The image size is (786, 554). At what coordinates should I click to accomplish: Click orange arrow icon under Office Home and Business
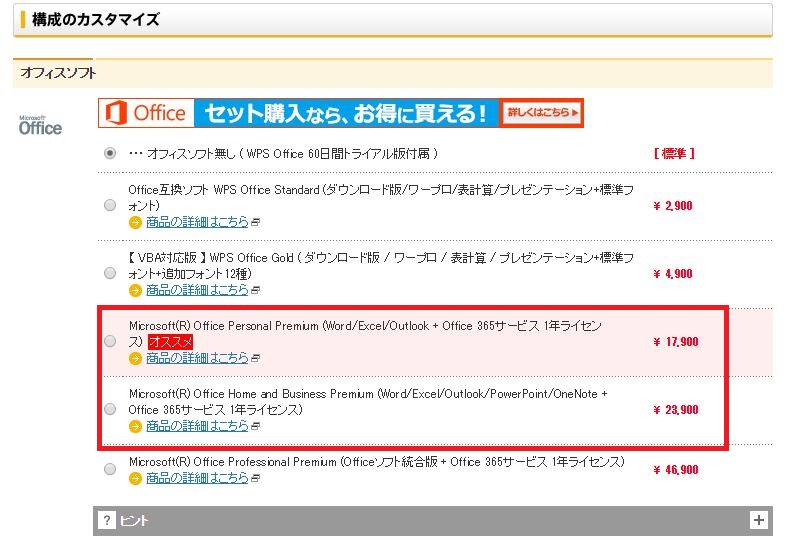(x=135, y=427)
